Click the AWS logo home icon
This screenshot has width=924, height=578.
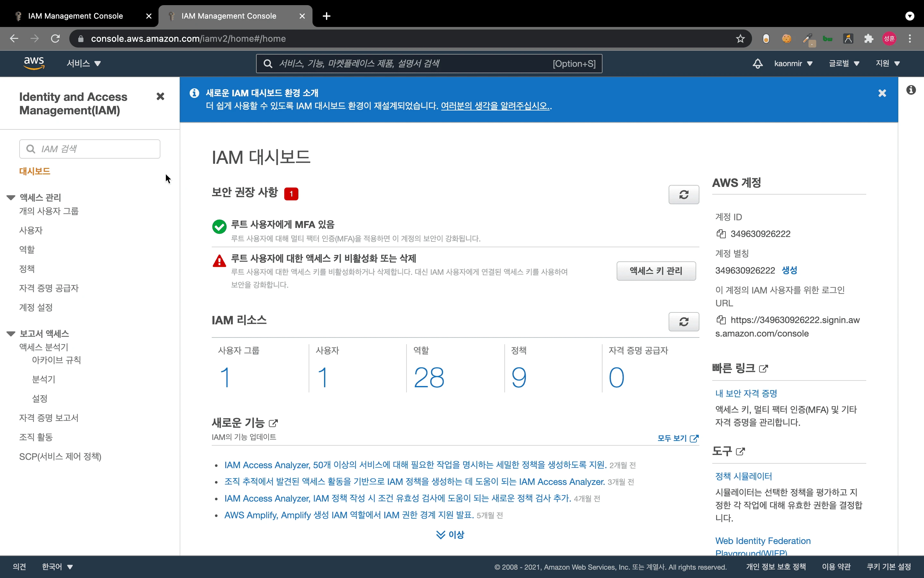tap(34, 63)
